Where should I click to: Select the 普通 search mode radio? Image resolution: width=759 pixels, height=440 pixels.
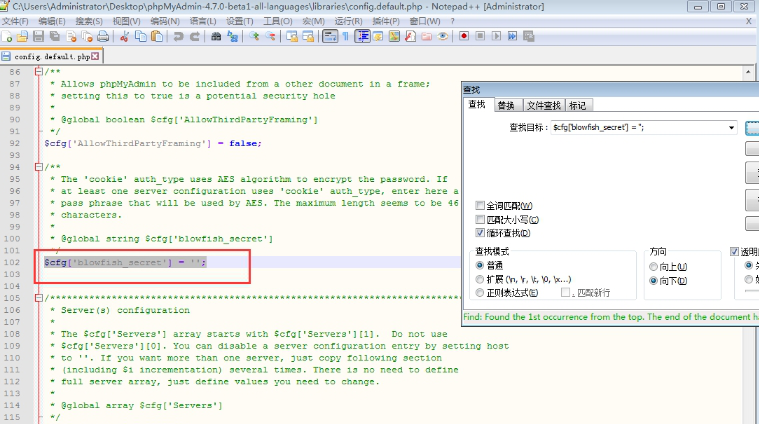pos(480,265)
